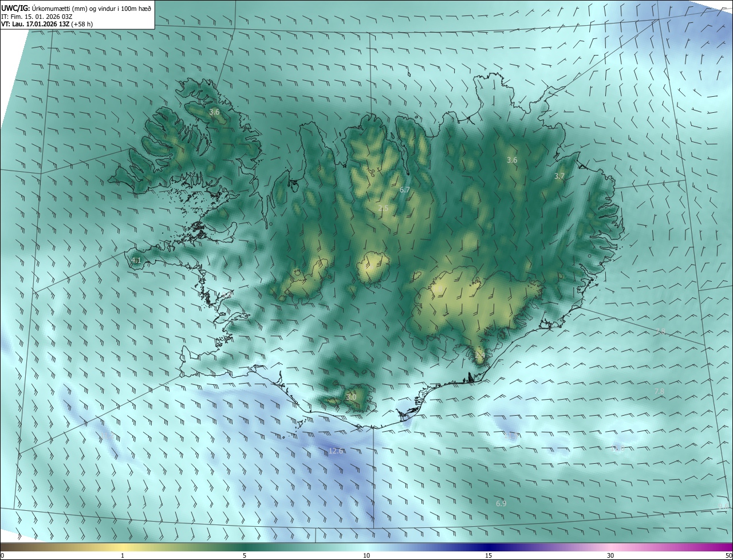Viewport: 733px width, 560px height.
Task: Click the 6.7 value in north-central Iceland
Action: point(405,190)
